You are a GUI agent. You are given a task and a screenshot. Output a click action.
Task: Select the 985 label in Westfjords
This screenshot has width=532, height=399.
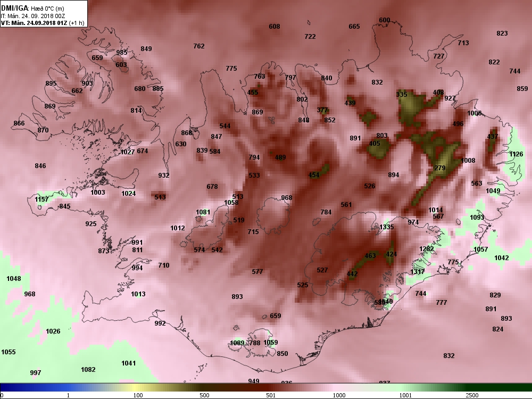[x=122, y=52]
